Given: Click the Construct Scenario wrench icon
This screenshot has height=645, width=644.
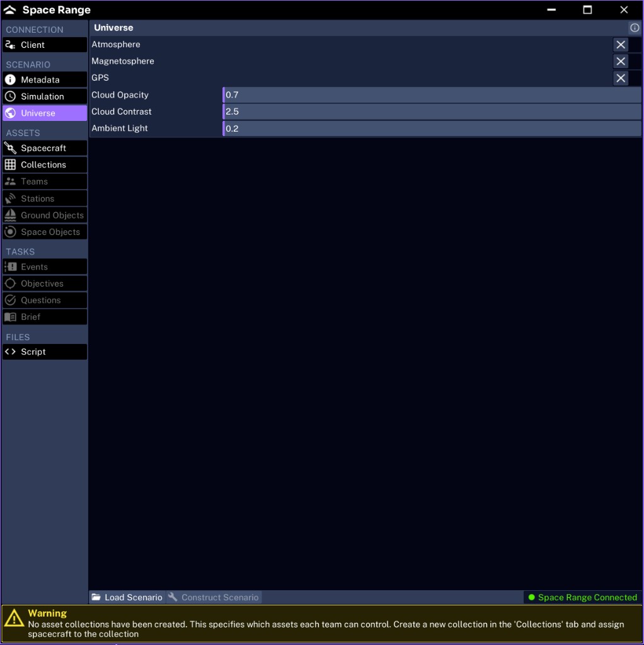Looking at the screenshot, I should (x=173, y=597).
